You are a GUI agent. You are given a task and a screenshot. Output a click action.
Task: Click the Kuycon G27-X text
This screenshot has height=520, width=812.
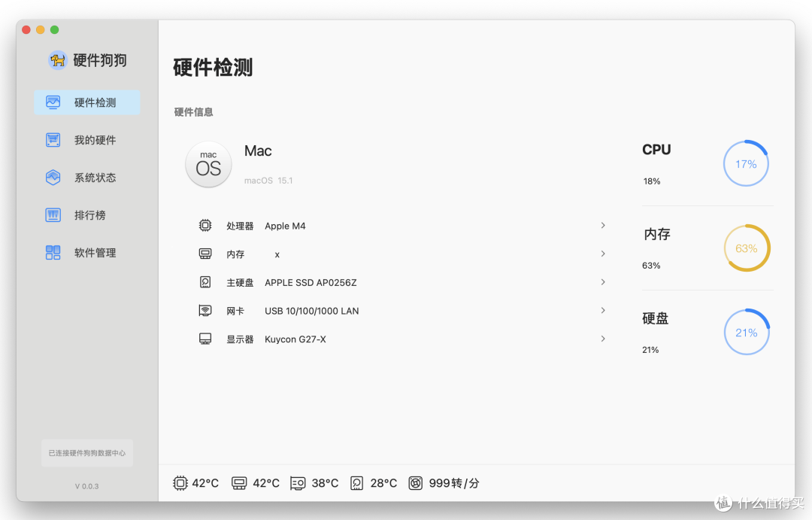(295, 339)
